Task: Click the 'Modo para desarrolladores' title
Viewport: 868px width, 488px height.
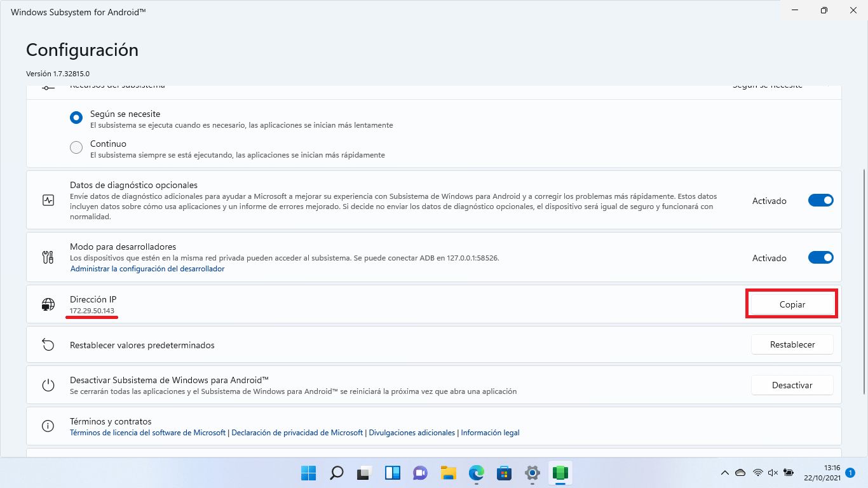Action: click(123, 247)
